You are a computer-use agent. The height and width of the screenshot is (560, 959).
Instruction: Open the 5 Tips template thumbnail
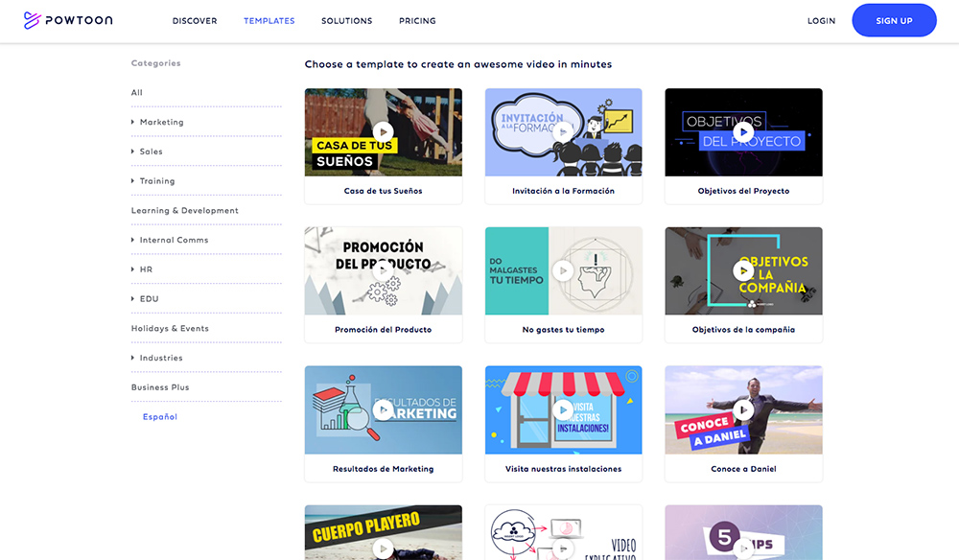[x=744, y=532]
